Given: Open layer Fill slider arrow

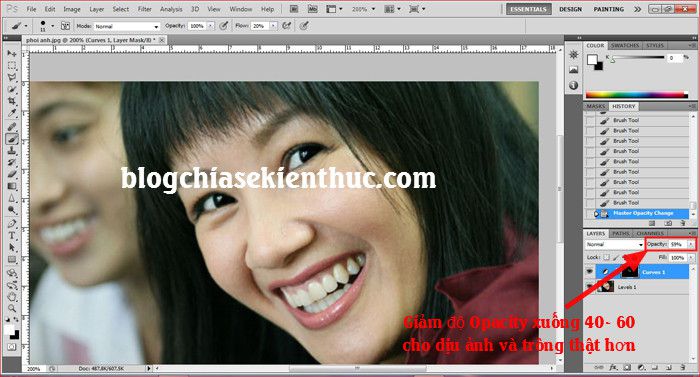Looking at the screenshot, I should 692,258.
